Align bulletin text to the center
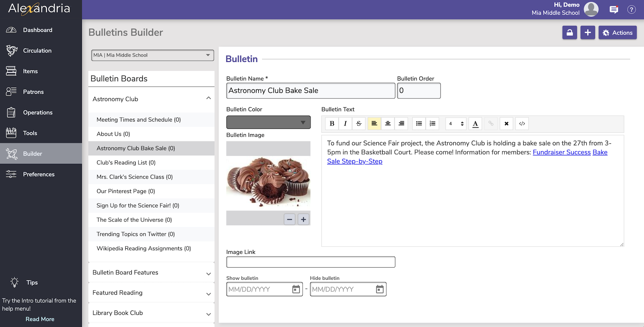The height and width of the screenshot is (327, 644). (x=388, y=123)
